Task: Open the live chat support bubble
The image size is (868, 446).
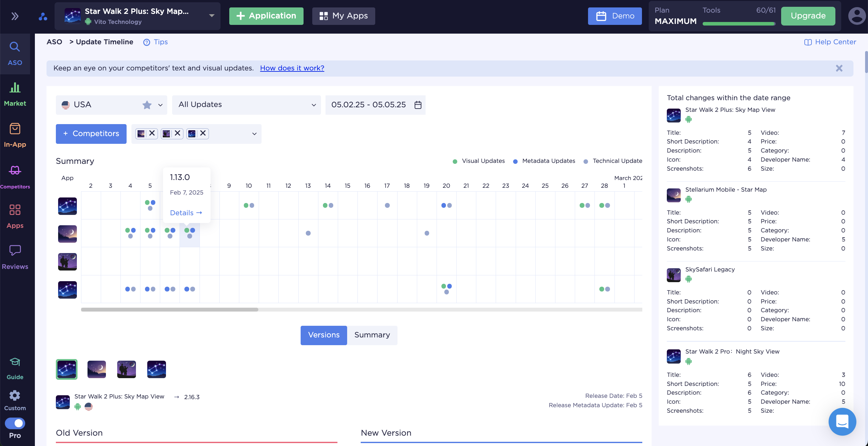Action: (842, 421)
